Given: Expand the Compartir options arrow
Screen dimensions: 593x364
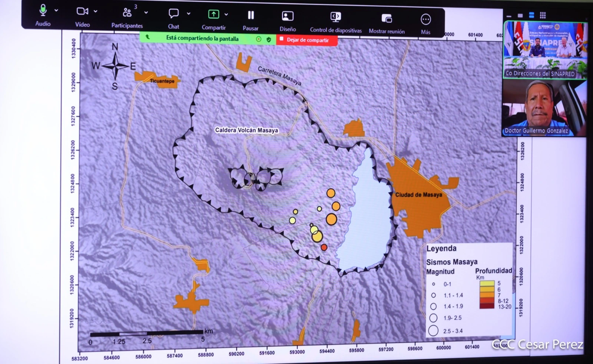Looking at the screenshot, I should (x=226, y=14).
